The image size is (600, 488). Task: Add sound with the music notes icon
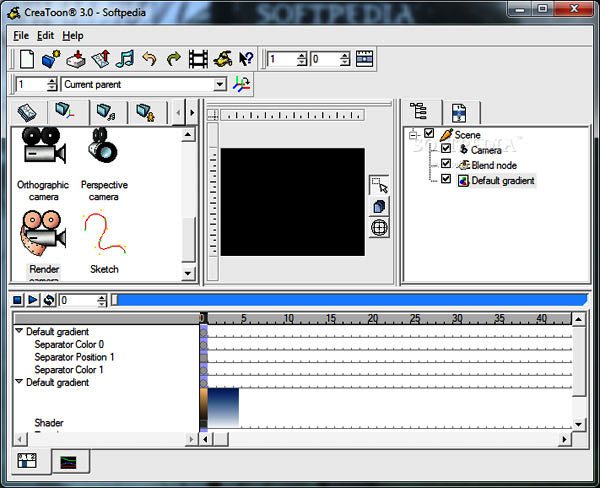point(125,59)
